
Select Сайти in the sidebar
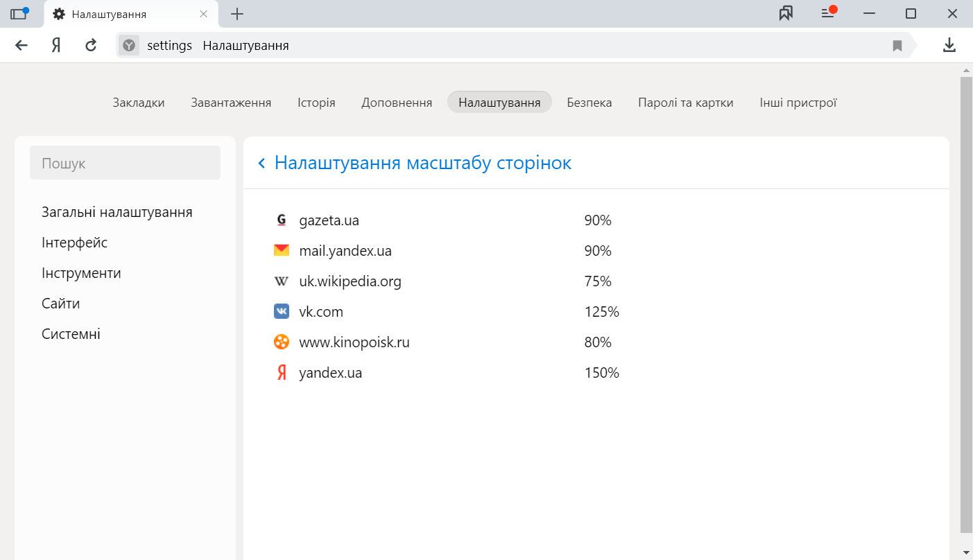click(x=60, y=304)
